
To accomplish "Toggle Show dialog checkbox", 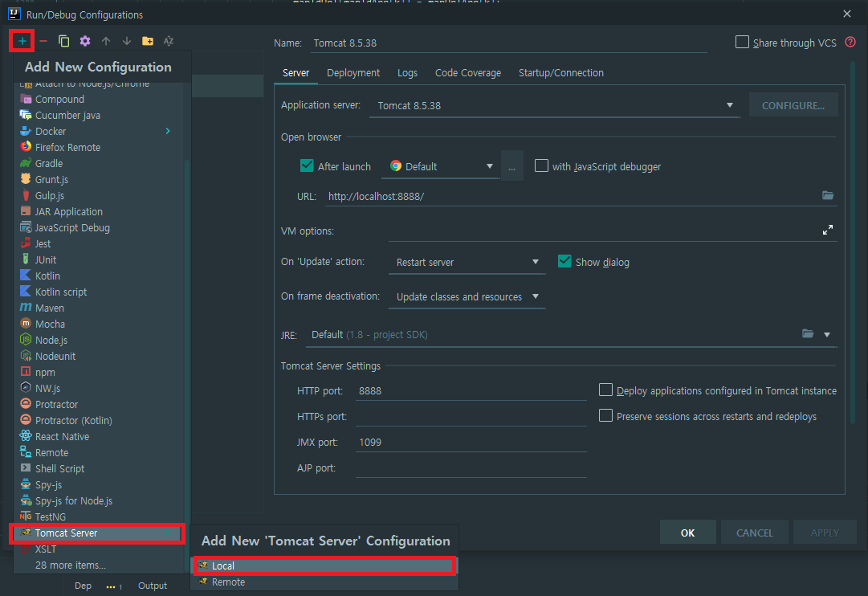I will (564, 261).
